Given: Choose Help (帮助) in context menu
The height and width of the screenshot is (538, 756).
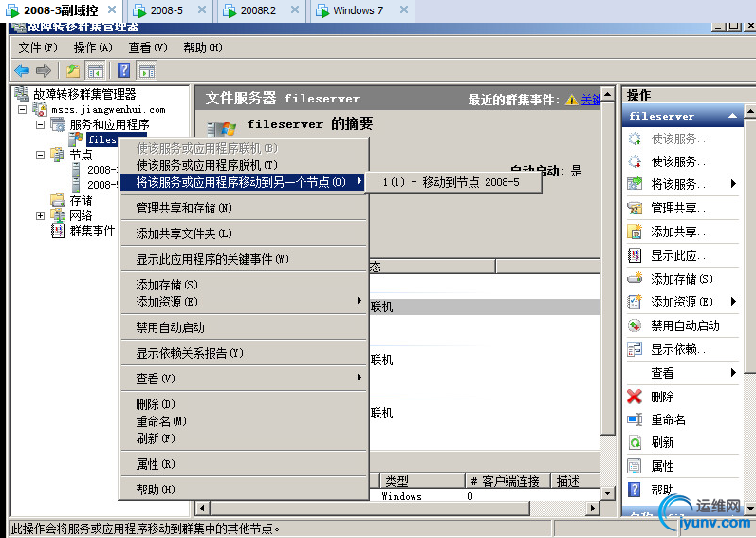Looking at the screenshot, I should coord(244,490).
